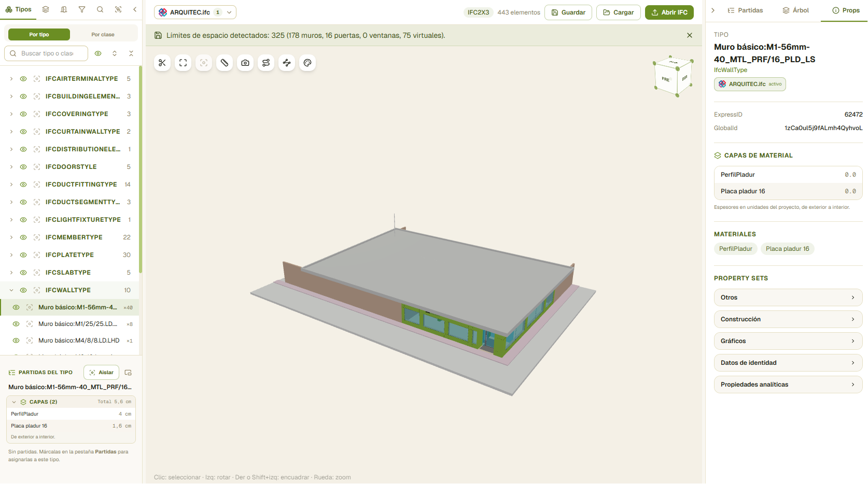Expand the Otros property set
Screen dimensions: 868x484
(788, 297)
